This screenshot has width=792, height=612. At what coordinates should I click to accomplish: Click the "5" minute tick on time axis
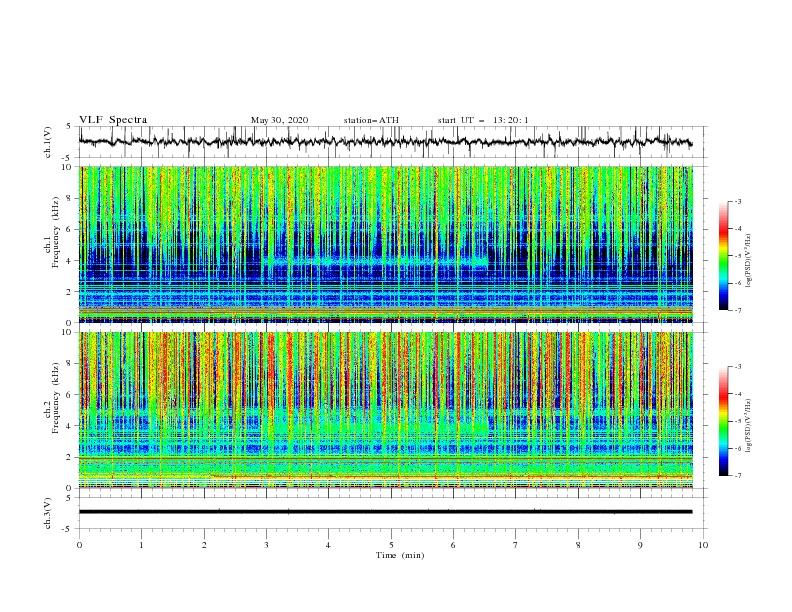[x=391, y=545]
